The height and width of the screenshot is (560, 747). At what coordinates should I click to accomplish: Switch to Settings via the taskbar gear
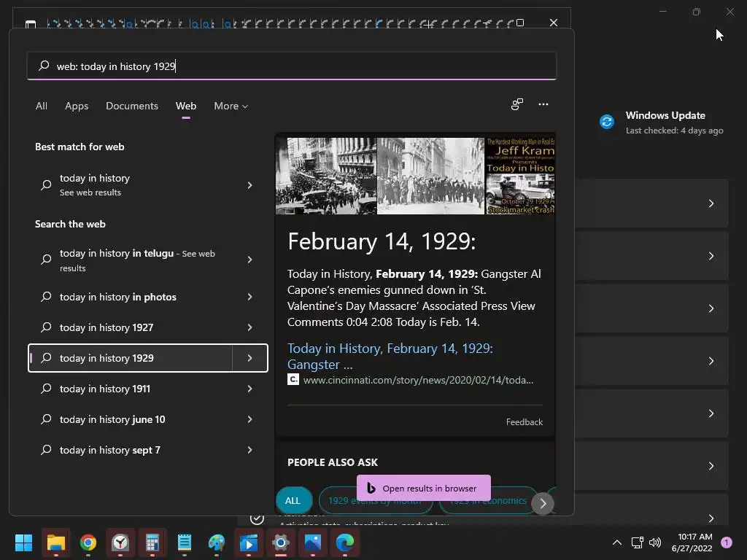(x=281, y=542)
